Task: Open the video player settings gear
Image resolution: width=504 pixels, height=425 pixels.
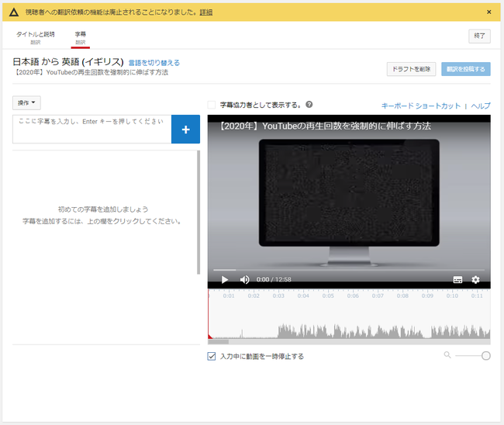Action: [476, 280]
